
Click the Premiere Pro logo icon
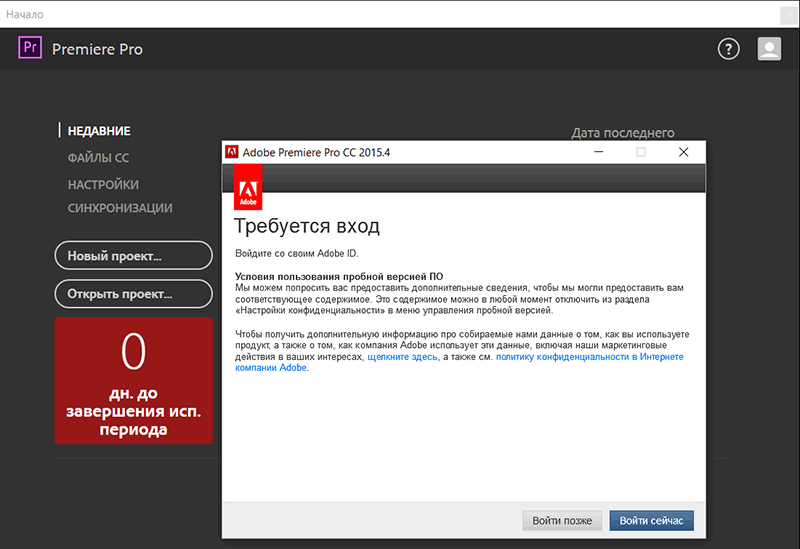point(30,48)
